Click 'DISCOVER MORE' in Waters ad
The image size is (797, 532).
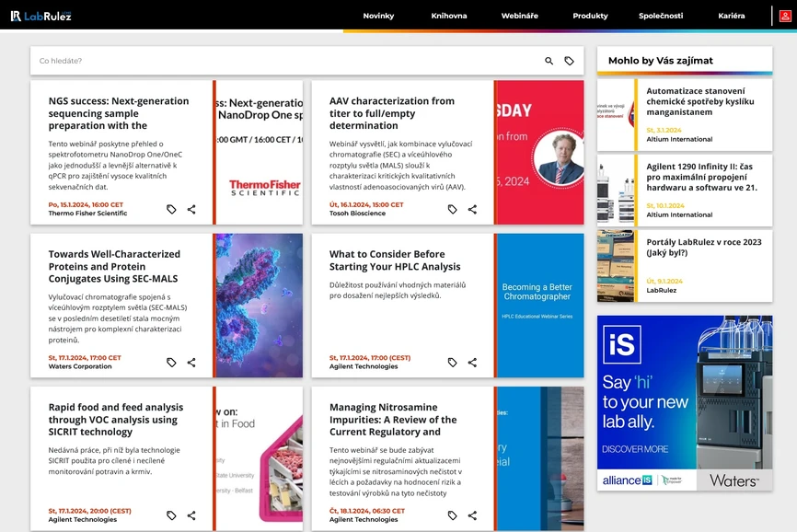pyautogui.click(x=635, y=449)
